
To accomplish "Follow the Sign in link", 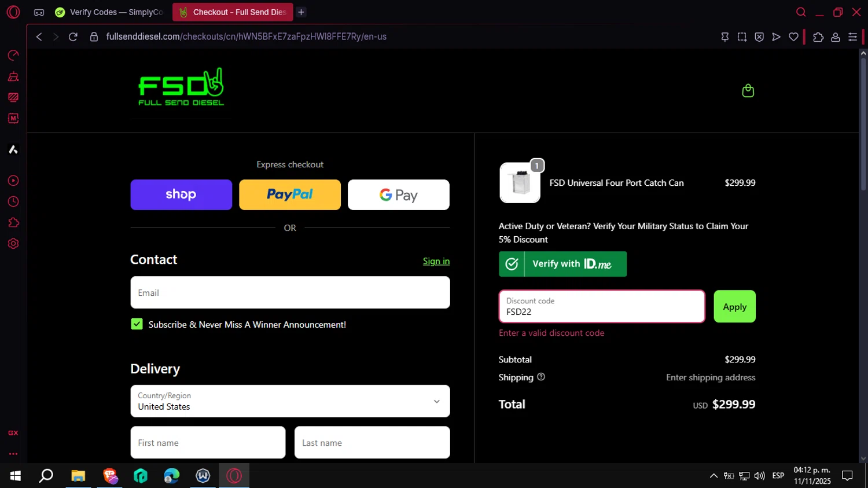I will tap(436, 261).
